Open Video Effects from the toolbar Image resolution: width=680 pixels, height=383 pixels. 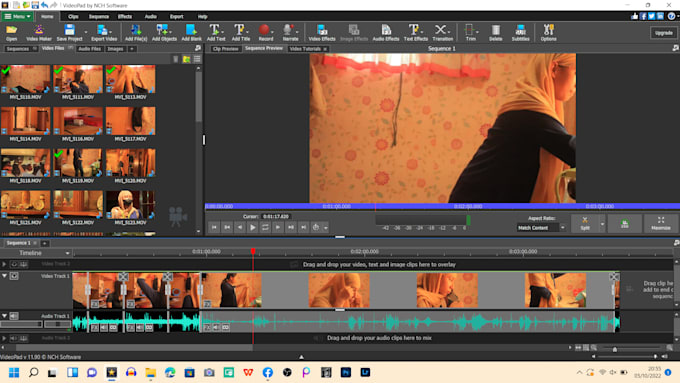[x=321, y=33]
